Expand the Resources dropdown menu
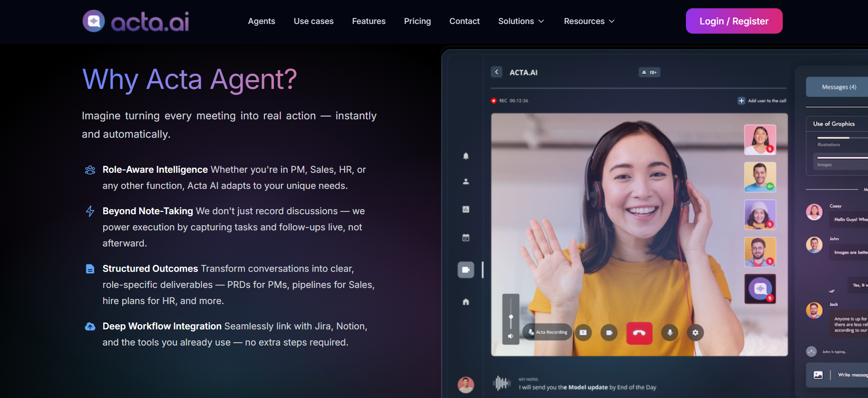 pyautogui.click(x=589, y=21)
